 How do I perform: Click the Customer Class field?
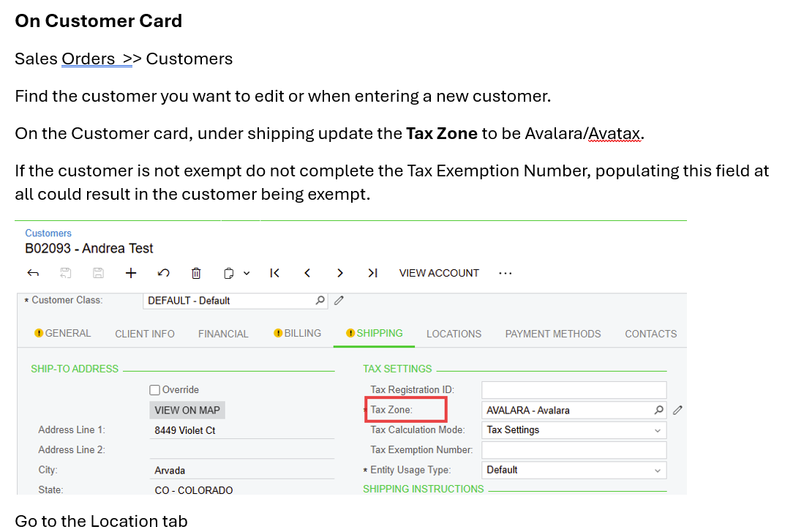click(236, 301)
